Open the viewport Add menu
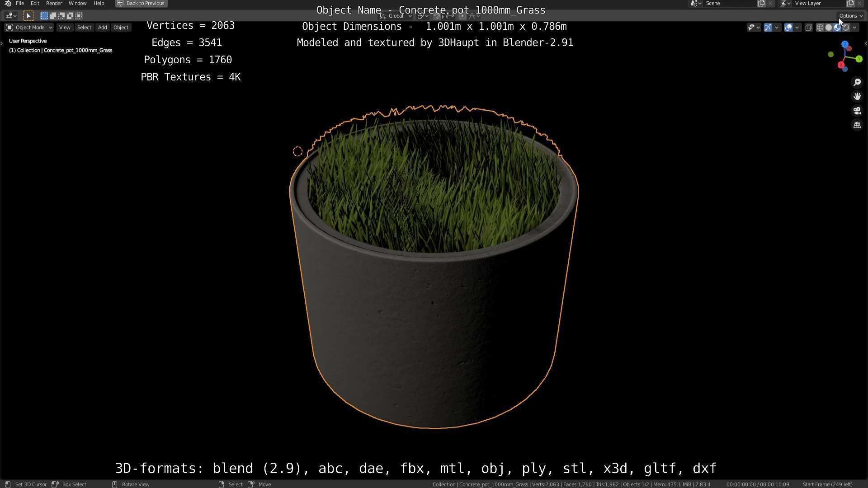Image resolution: width=868 pixels, height=488 pixels. (x=103, y=28)
